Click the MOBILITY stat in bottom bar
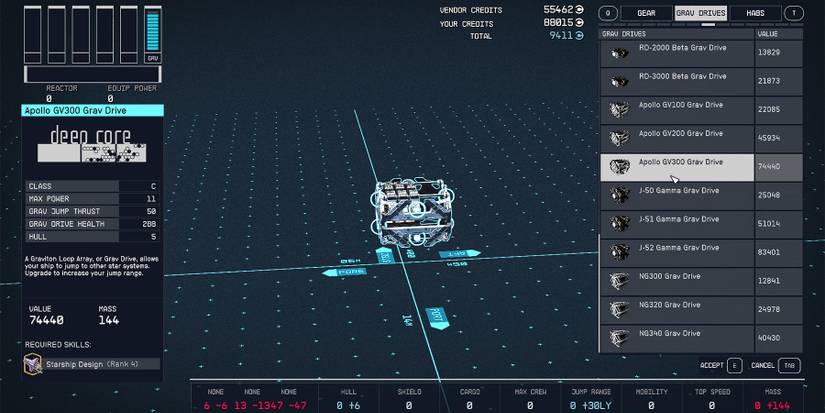The image size is (825, 413). 651,399
